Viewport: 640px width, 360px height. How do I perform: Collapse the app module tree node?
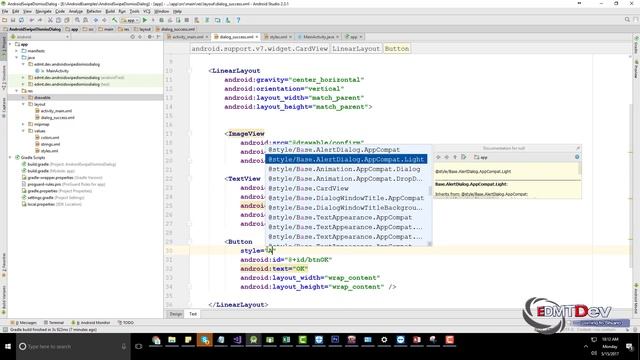tap(10, 44)
